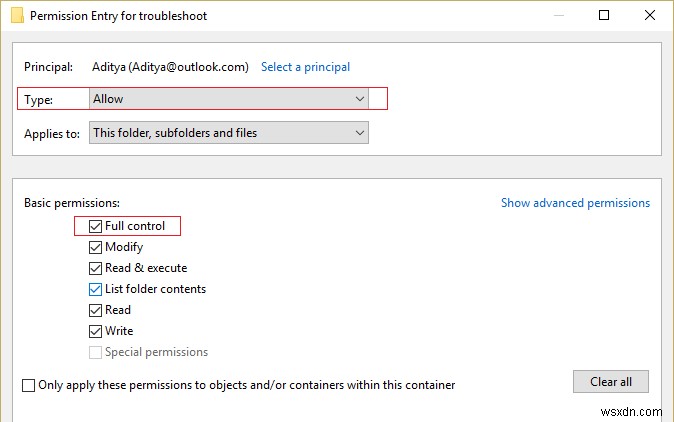Click the Applies to dropdown chevron arrow
Viewport: 674px width, 422px height.
360,133
